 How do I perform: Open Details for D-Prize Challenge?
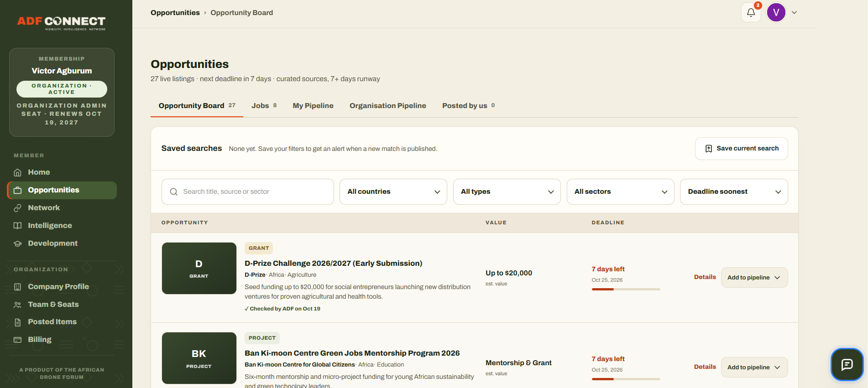tap(705, 277)
